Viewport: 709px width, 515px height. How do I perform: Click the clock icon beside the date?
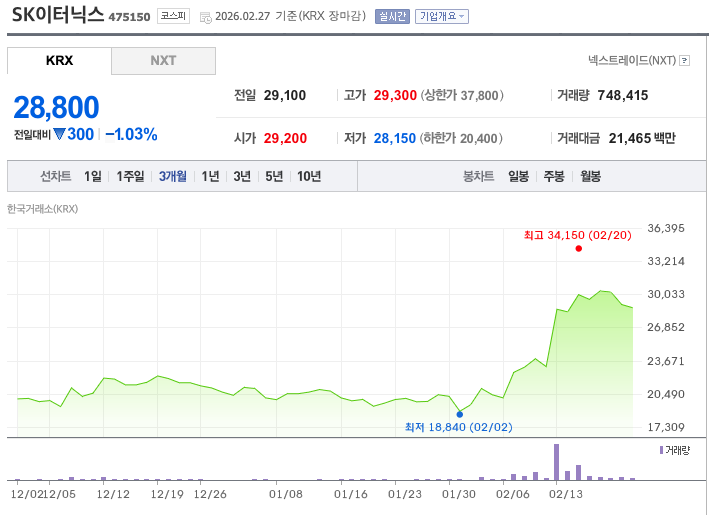[x=206, y=18]
